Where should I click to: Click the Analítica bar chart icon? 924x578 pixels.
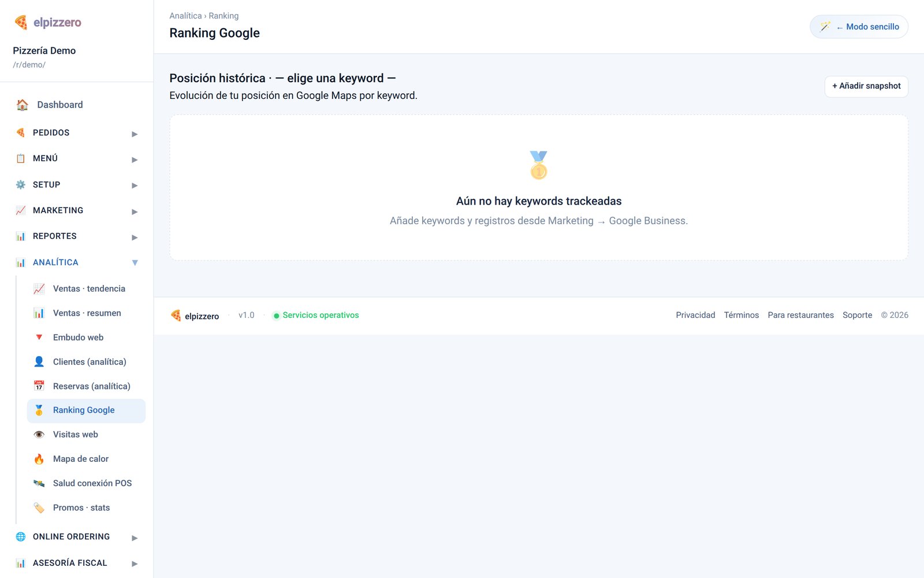21,262
